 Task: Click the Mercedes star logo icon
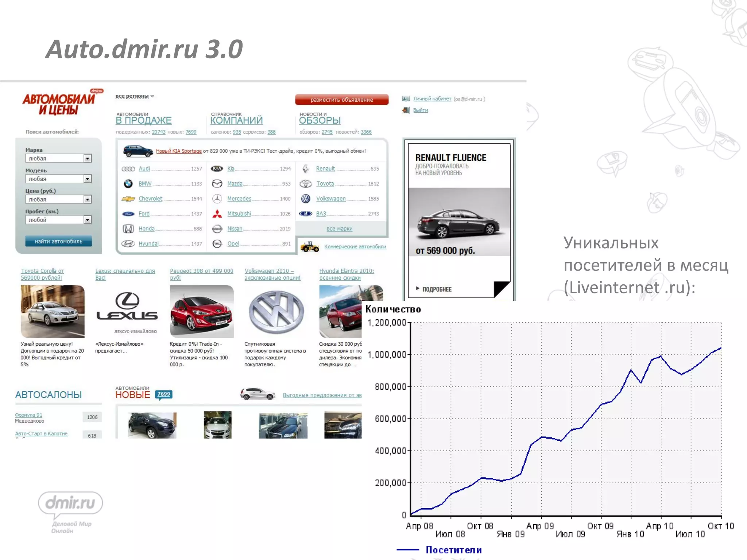click(x=217, y=199)
